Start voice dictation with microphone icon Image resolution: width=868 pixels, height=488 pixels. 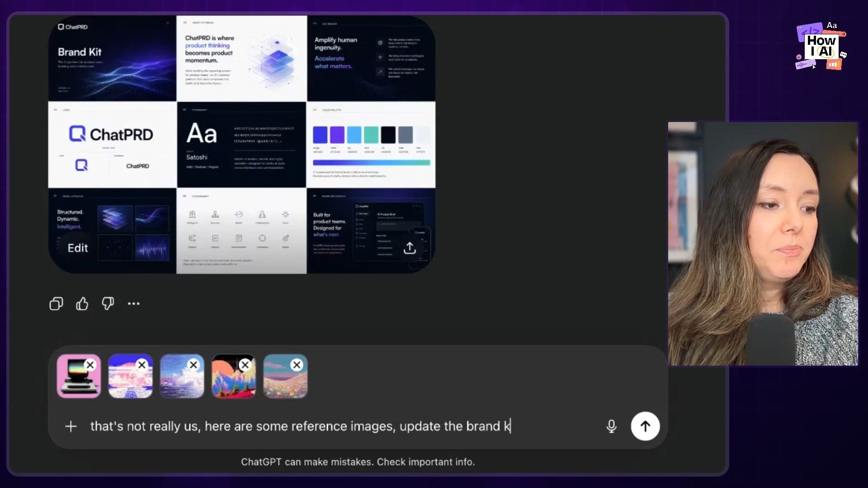click(x=611, y=426)
